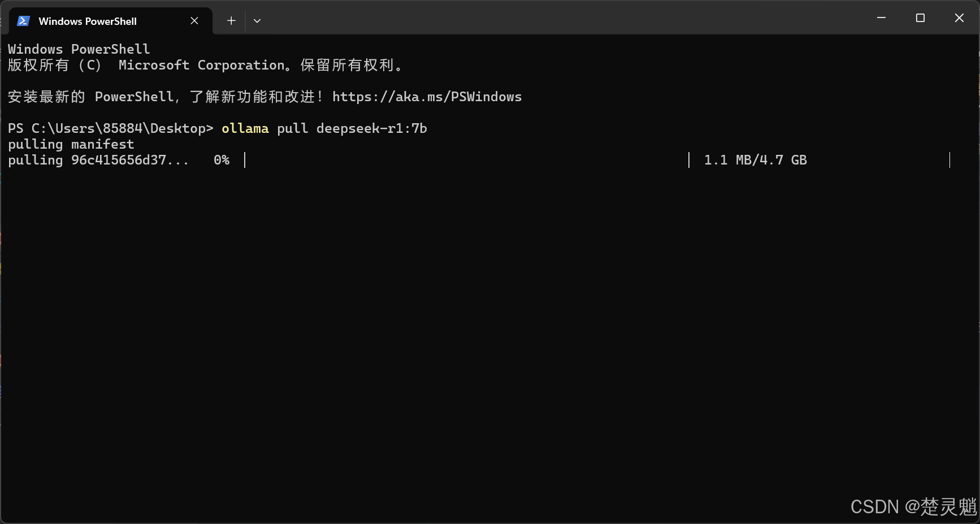The image size is (980, 524).
Task: Close the Windows PowerShell tab
Action: tap(194, 21)
